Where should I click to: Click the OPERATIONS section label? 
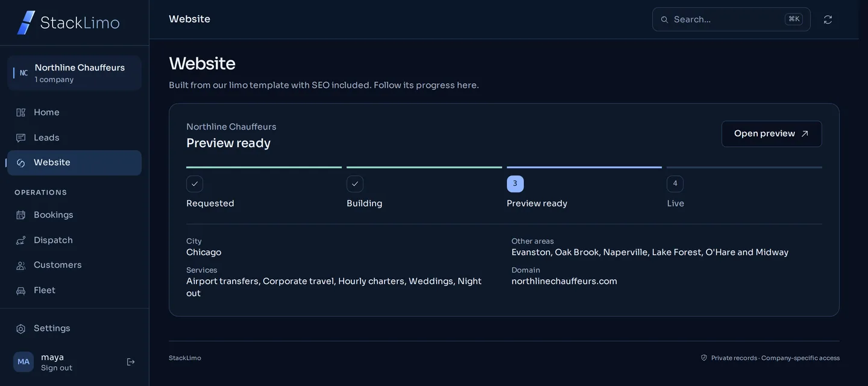coord(41,192)
